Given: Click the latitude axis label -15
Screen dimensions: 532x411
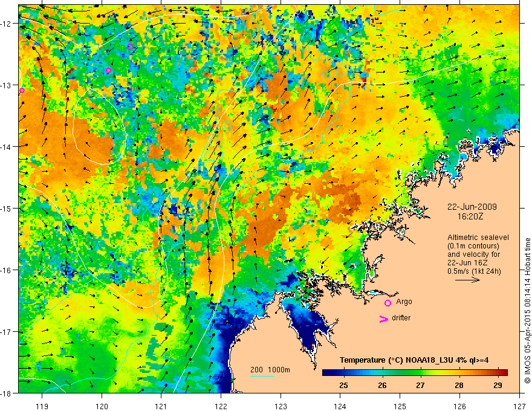Looking at the screenshot, I should (6, 208).
